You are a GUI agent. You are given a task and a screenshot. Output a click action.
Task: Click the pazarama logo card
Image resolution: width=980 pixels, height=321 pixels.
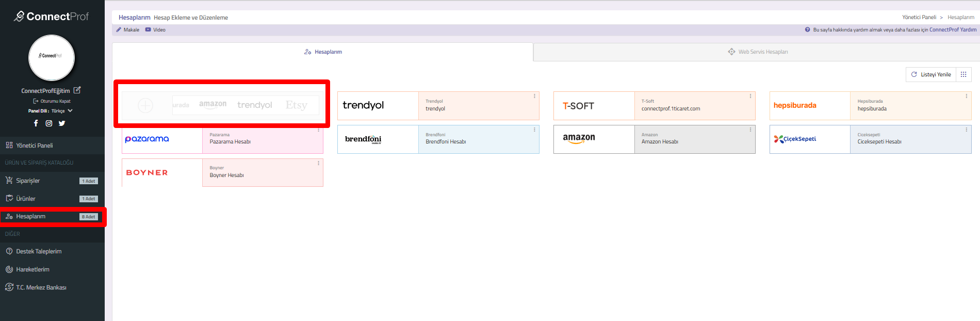click(162, 139)
